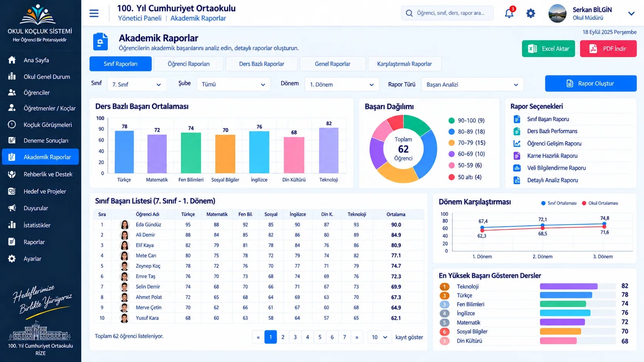Open Öğretmenler / Koçlar in sidebar

click(40, 108)
